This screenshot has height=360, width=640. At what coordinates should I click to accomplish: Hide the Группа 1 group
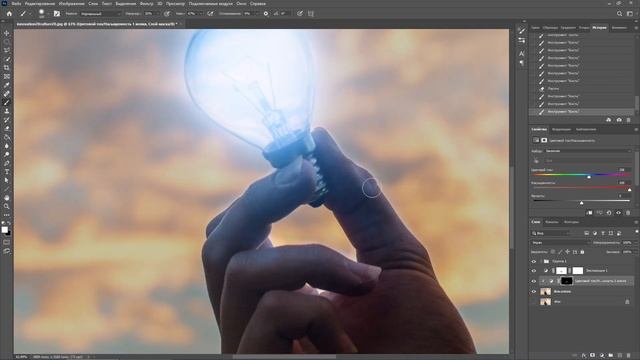[534, 261]
